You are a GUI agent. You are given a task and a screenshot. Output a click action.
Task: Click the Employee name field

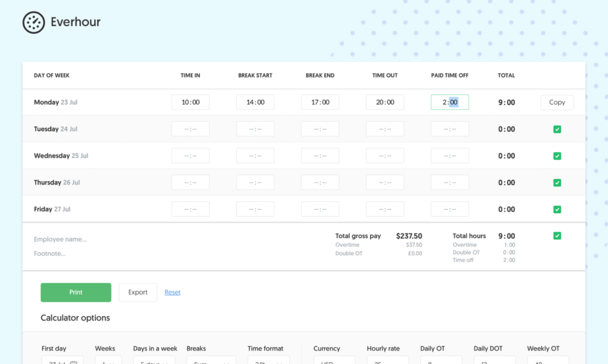(x=61, y=239)
